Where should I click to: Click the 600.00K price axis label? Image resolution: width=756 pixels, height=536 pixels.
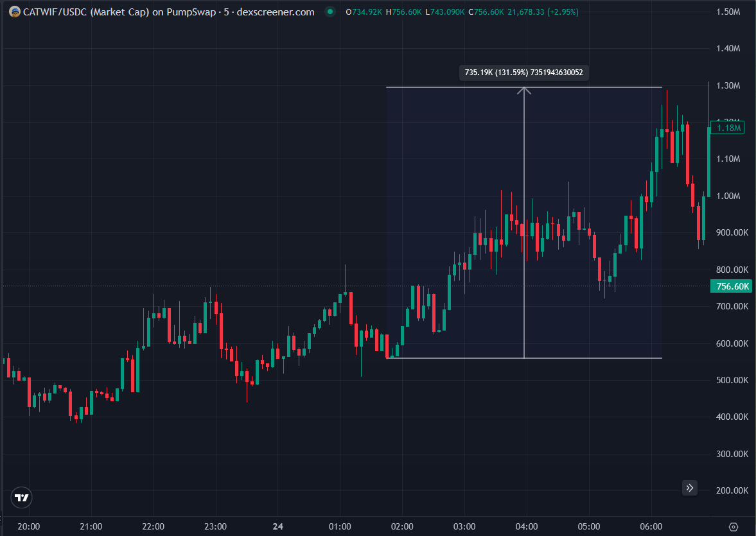coord(732,343)
